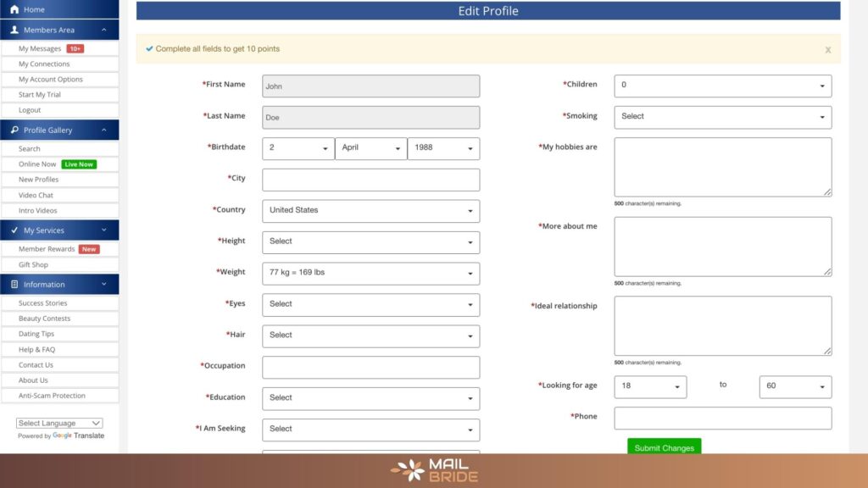Click into the City text field
This screenshot has width=868, height=488.
coord(370,180)
